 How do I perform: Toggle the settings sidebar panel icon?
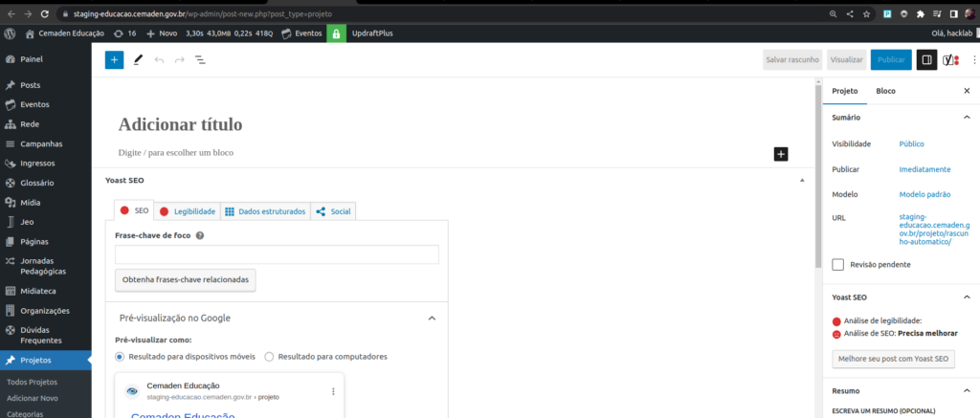[925, 59]
